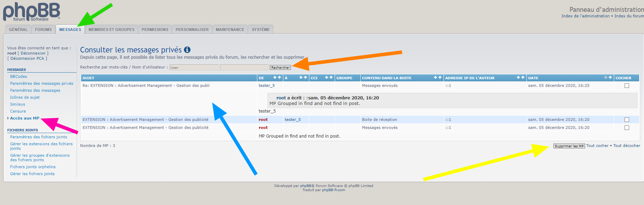Sort CCI column ascending with up arrow
This screenshot has width=644, height=205.
click(331, 77)
